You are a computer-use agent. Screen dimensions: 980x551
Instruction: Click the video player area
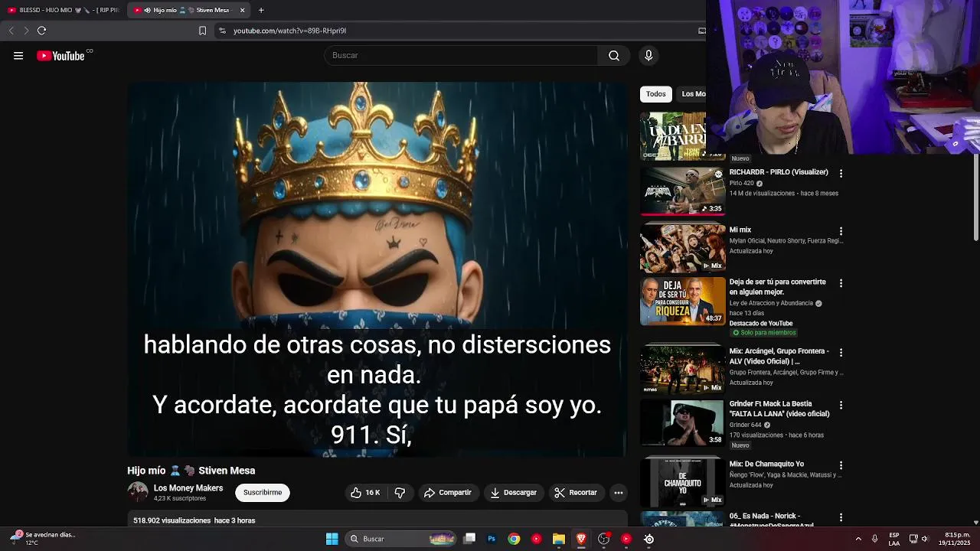coord(377,269)
